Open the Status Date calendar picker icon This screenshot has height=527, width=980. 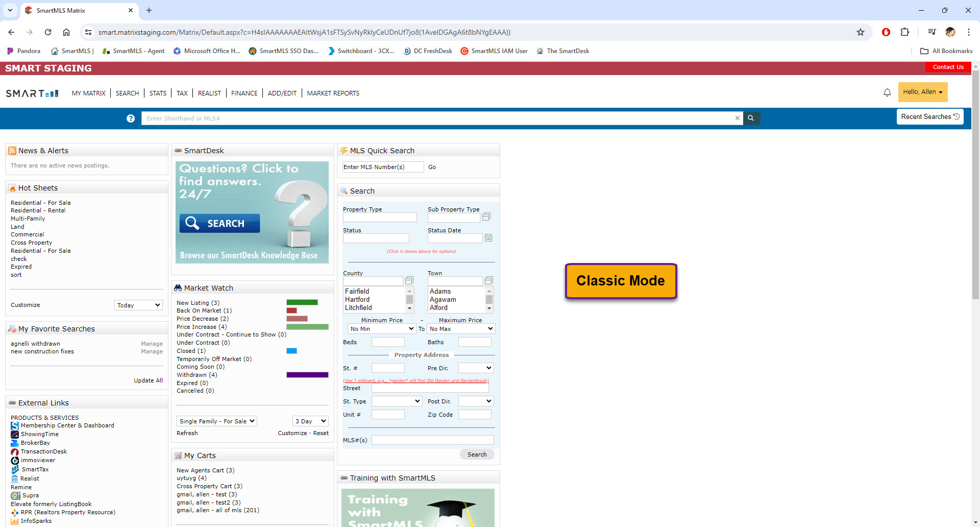coord(488,238)
